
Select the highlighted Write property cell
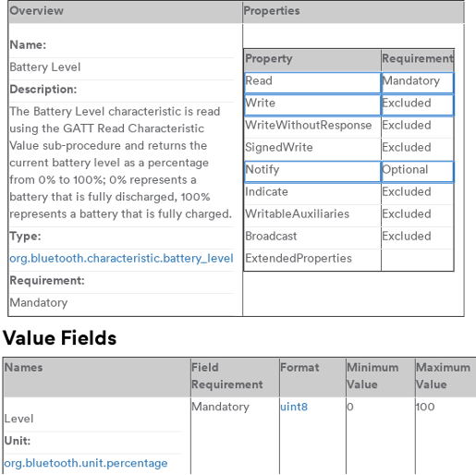[312, 105]
